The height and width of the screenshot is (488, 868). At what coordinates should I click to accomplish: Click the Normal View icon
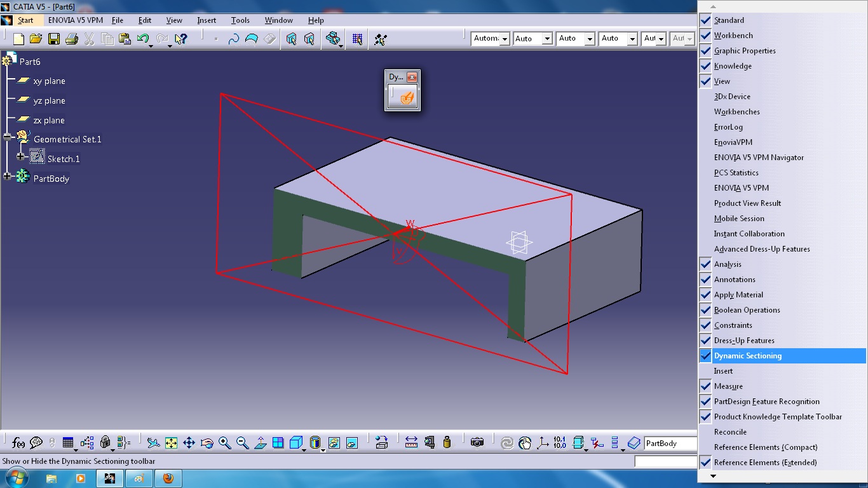click(260, 443)
